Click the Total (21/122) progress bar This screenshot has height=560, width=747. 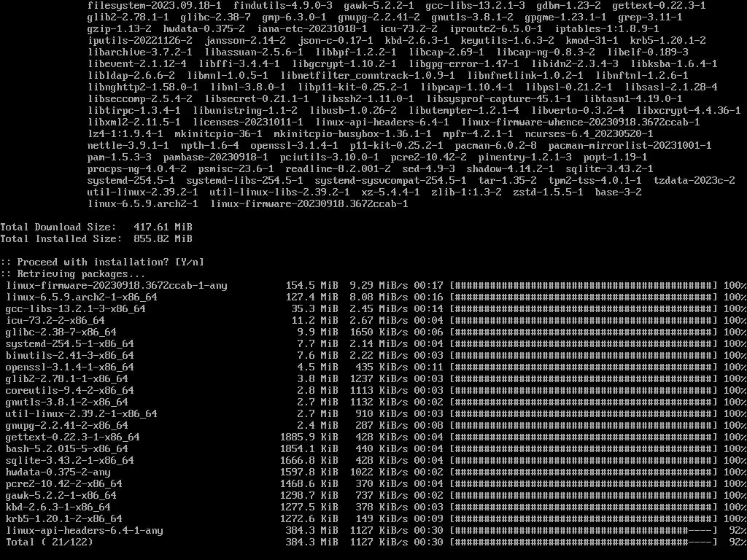(x=584, y=542)
